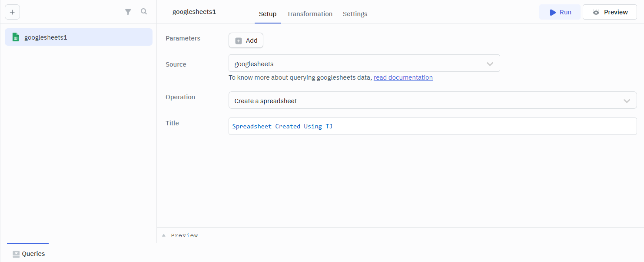Viewport: 644px width, 262px height.
Task: Click the Add parameters button label
Action: [252, 40]
